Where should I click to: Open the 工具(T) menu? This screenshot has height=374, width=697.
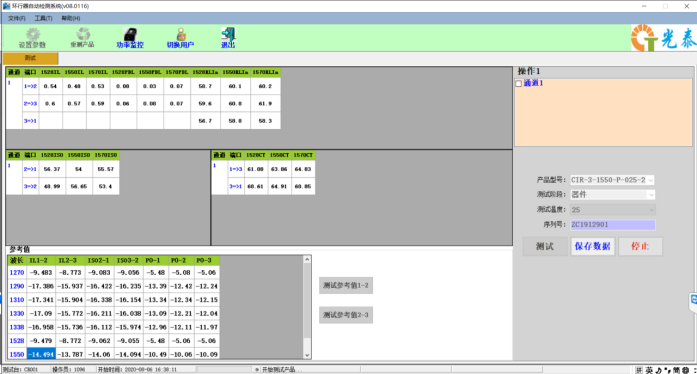click(x=43, y=18)
